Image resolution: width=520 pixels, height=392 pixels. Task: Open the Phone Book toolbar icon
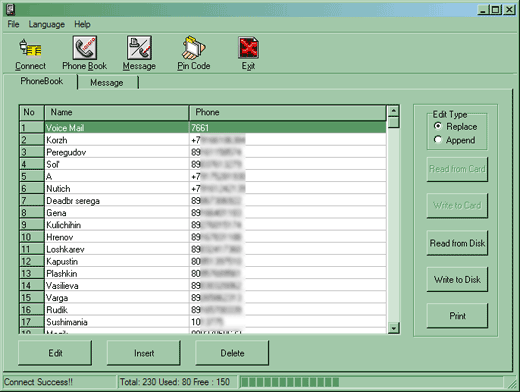coord(85,48)
